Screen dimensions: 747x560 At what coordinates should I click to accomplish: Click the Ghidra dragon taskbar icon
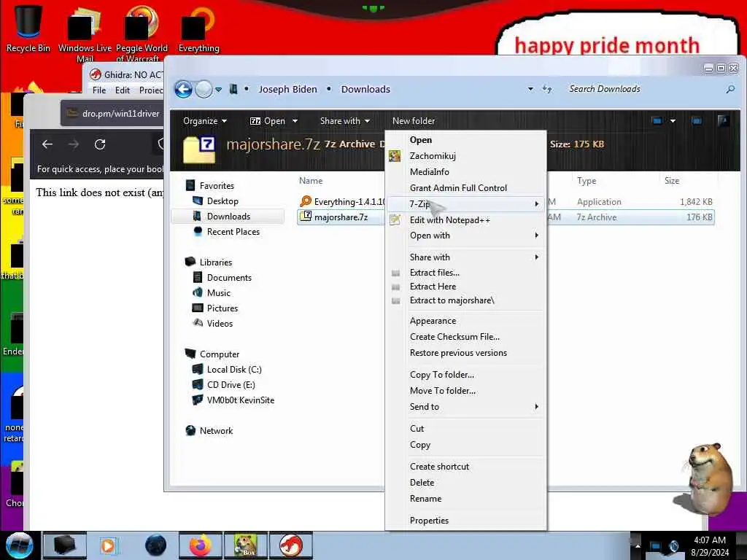(291, 545)
